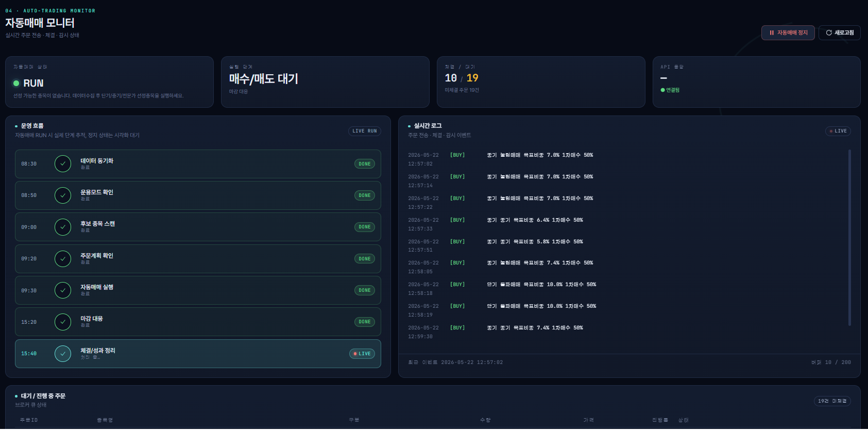The width and height of the screenshot is (868, 430).
Task: Click the 종목명 column header
Action: [105, 420]
